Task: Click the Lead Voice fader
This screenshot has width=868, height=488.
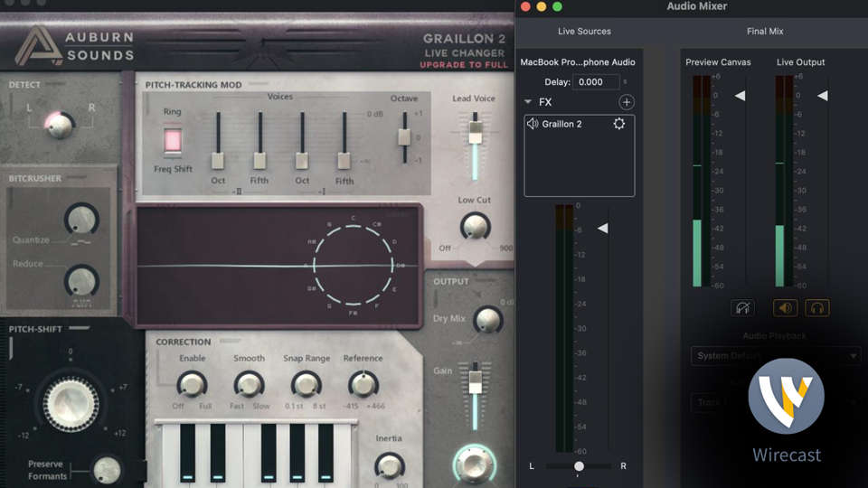Action: [x=475, y=133]
